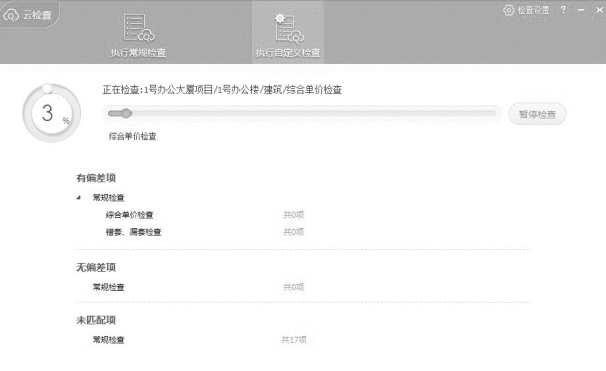The image size is (606, 371).
Task: Click the 3% circular progress indicator
Action: pos(51,113)
